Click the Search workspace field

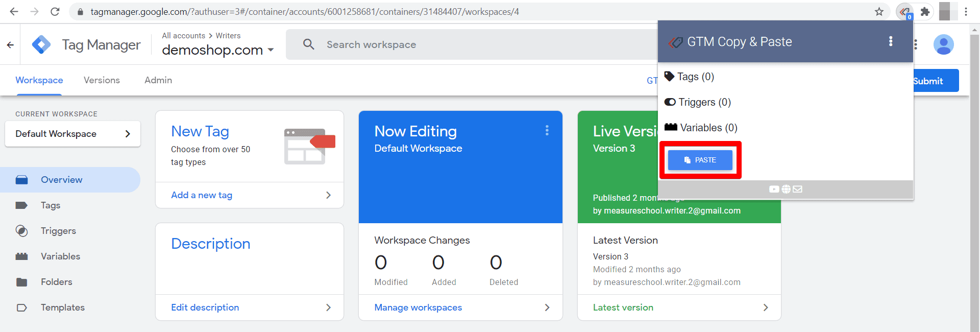472,44
